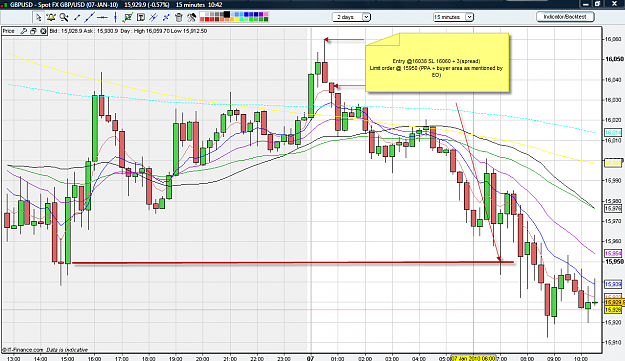Open Price panel wrench settings

pyautogui.click(x=24, y=31)
